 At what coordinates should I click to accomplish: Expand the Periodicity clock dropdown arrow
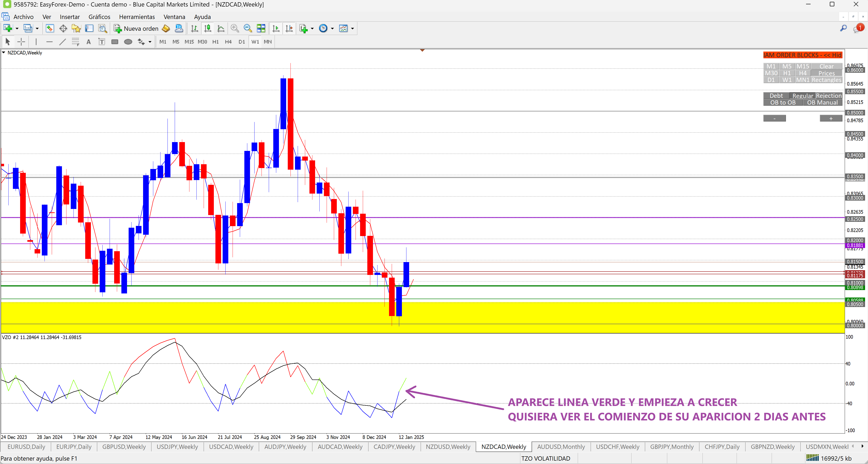[332, 29]
